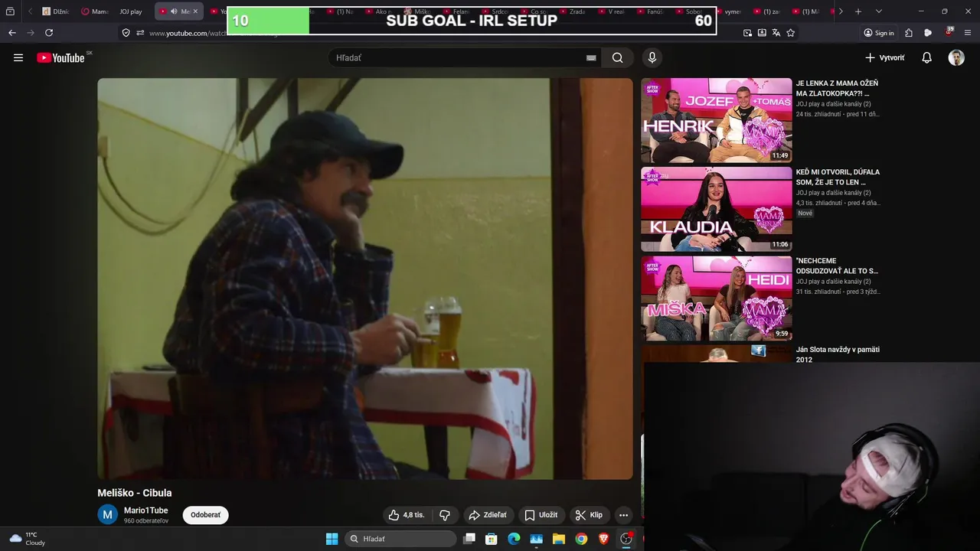Open the YouTube account avatar menu
Image resolution: width=980 pixels, height=551 pixels.
[956, 57]
